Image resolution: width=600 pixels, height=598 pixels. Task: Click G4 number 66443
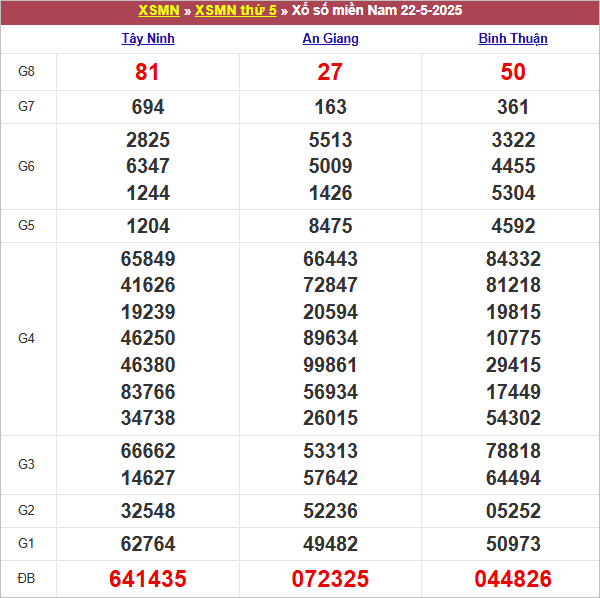tap(331, 259)
